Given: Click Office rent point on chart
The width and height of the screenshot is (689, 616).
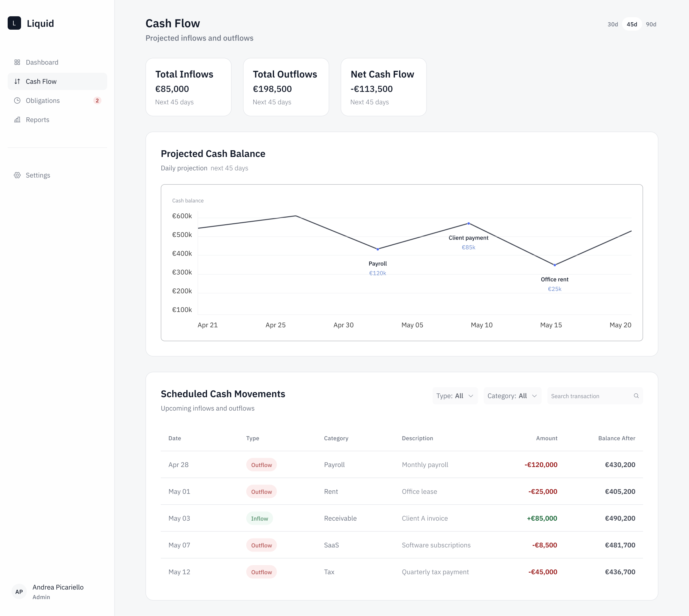Looking at the screenshot, I should coord(555,265).
